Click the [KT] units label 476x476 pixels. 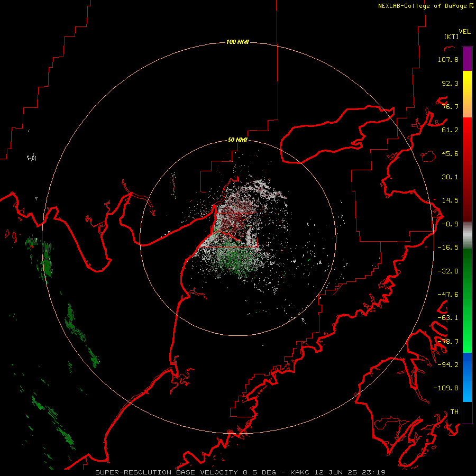(x=451, y=36)
